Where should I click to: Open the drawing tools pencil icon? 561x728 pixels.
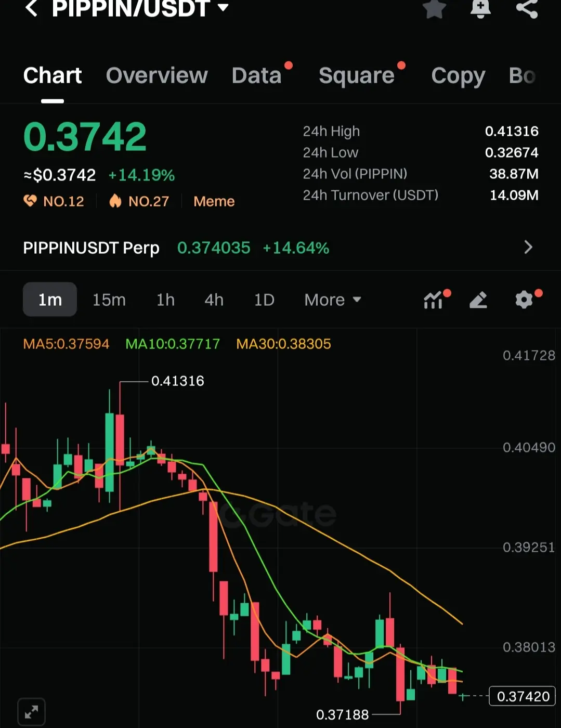point(478,300)
